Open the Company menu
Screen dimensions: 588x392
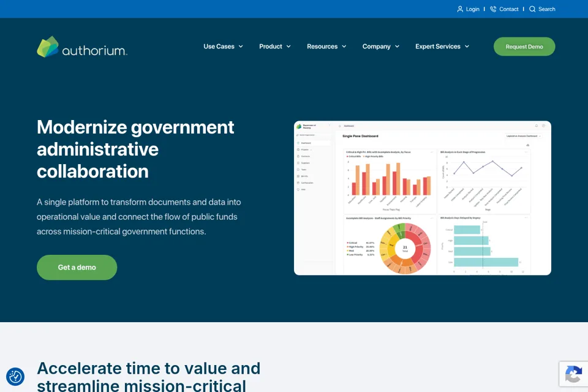pos(376,47)
